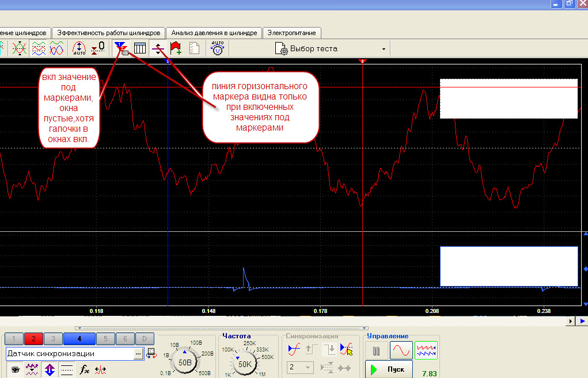Click the blue-red crossed sine waves icon
Image resolution: width=588 pixels, height=378 pixels.
click(x=56, y=48)
